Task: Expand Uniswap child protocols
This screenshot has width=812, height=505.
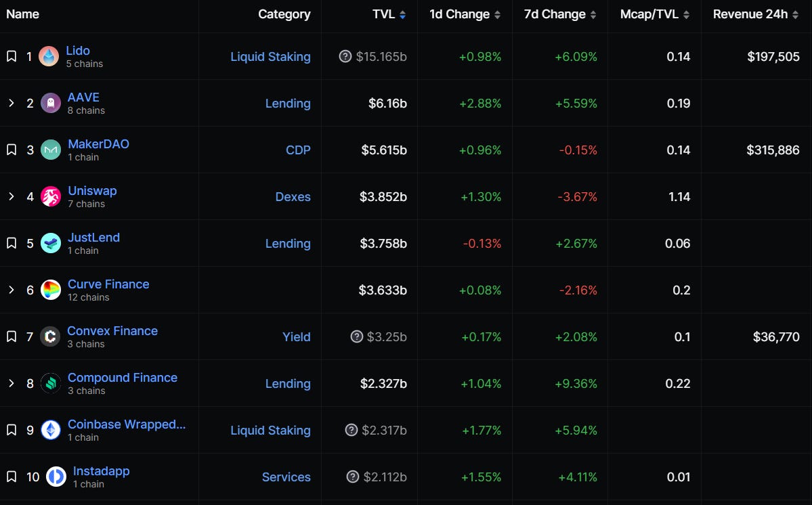Action: (12, 196)
